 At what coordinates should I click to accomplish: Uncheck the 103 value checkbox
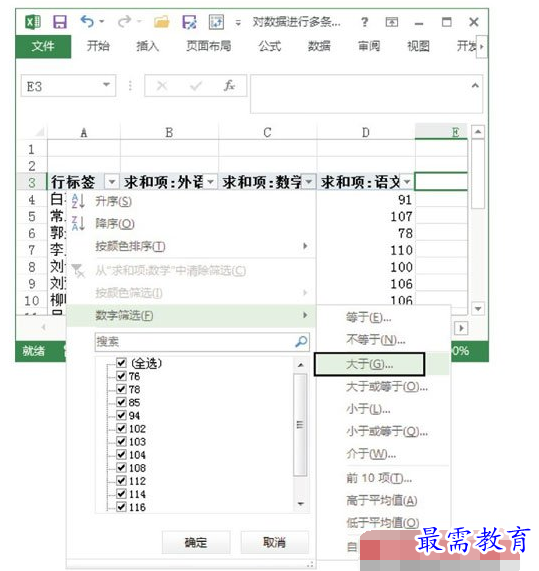(x=121, y=441)
